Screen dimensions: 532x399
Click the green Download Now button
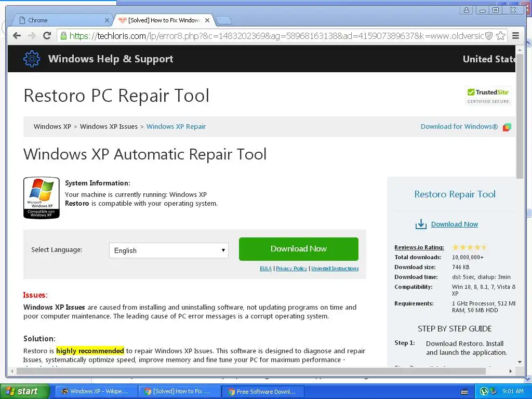(299, 249)
